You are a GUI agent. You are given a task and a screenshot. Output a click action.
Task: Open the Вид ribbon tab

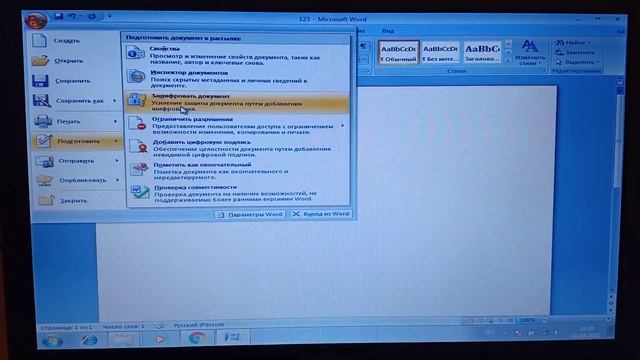[x=388, y=31]
